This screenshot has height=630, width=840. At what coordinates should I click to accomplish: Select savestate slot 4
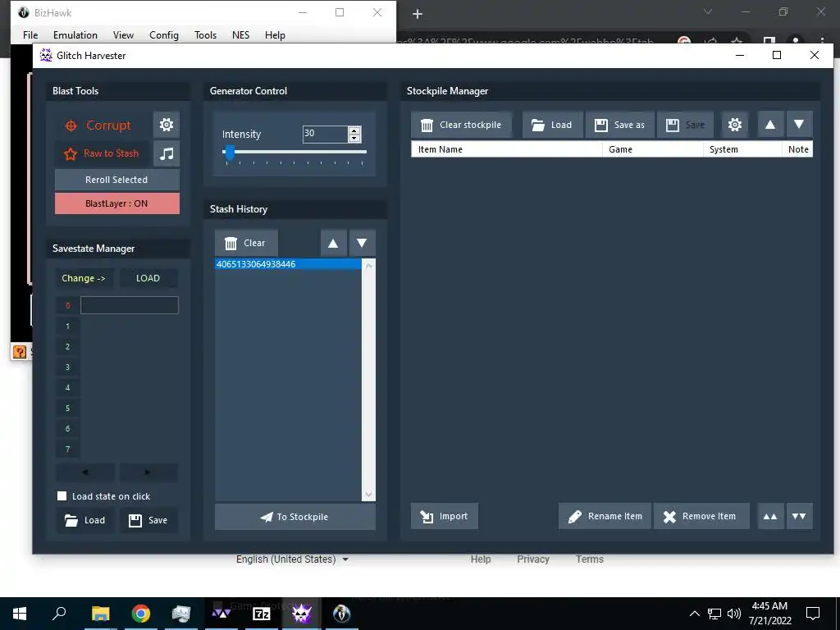click(x=67, y=387)
